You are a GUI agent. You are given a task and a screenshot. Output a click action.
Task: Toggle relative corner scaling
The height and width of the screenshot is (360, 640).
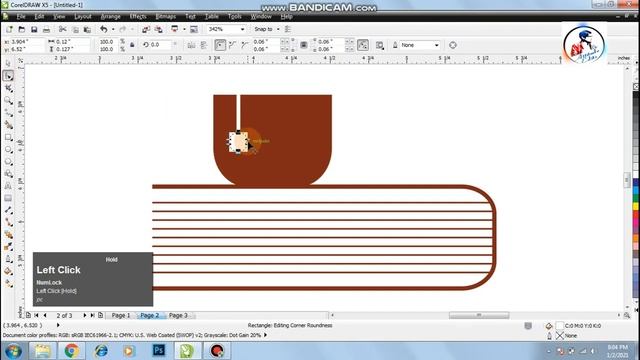pyautogui.click(x=363, y=45)
